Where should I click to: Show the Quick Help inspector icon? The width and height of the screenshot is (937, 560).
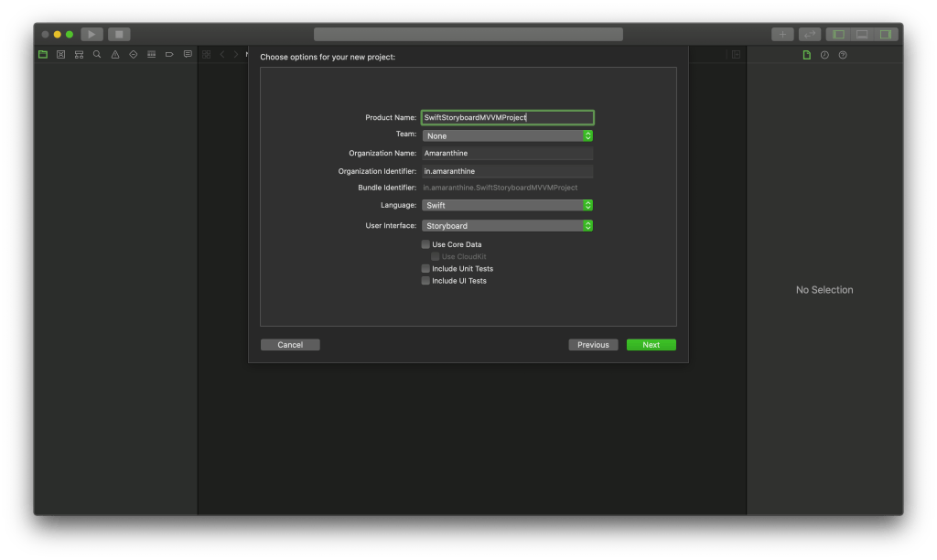(x=843, y=55)
